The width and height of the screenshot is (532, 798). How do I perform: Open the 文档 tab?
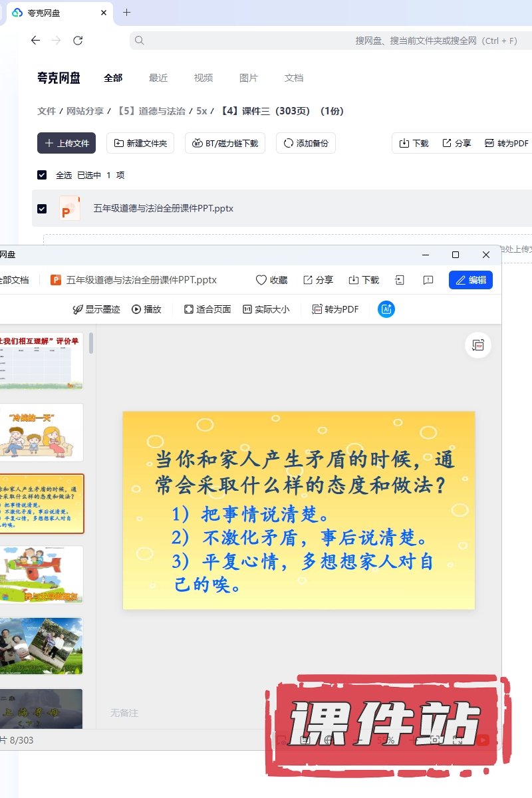294,78
